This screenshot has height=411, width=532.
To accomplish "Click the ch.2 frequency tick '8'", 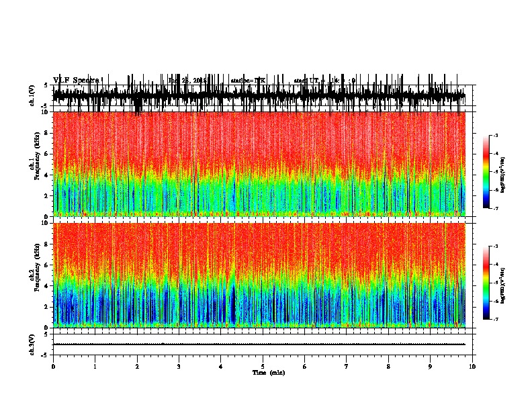I will (x=47, y=244).
